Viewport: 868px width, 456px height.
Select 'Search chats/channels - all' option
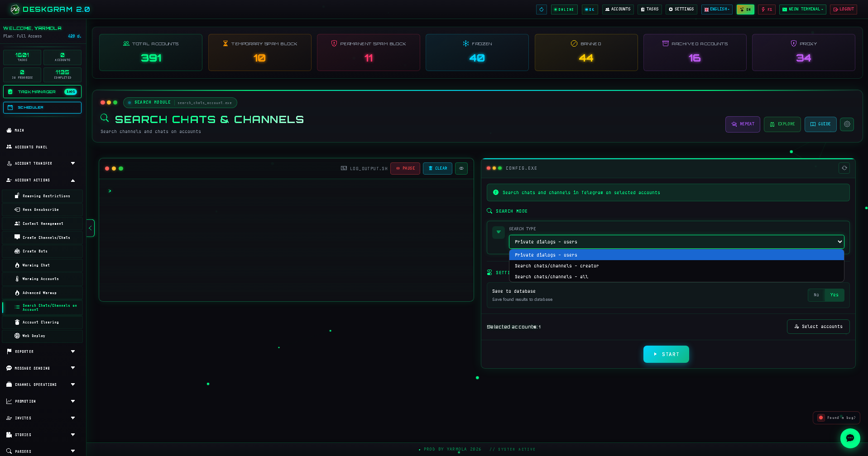676,277
